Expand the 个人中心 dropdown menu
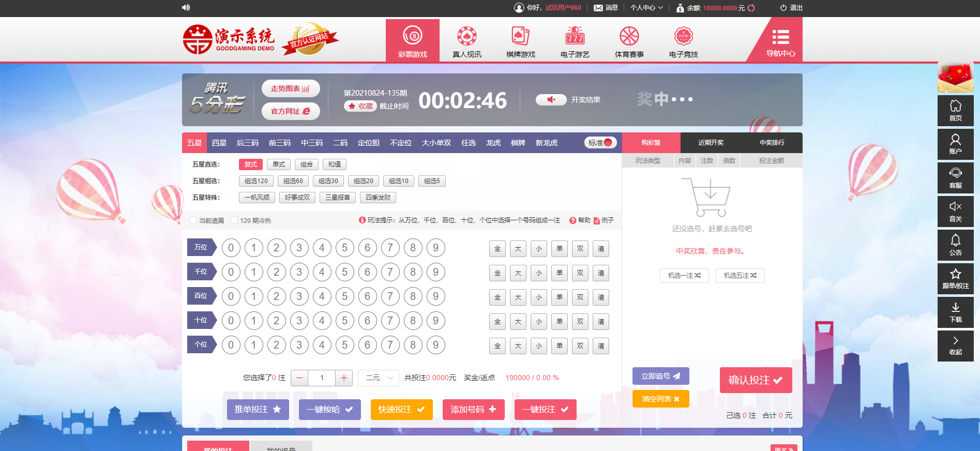The image size is (980, 451). click(x=646, y=8)
